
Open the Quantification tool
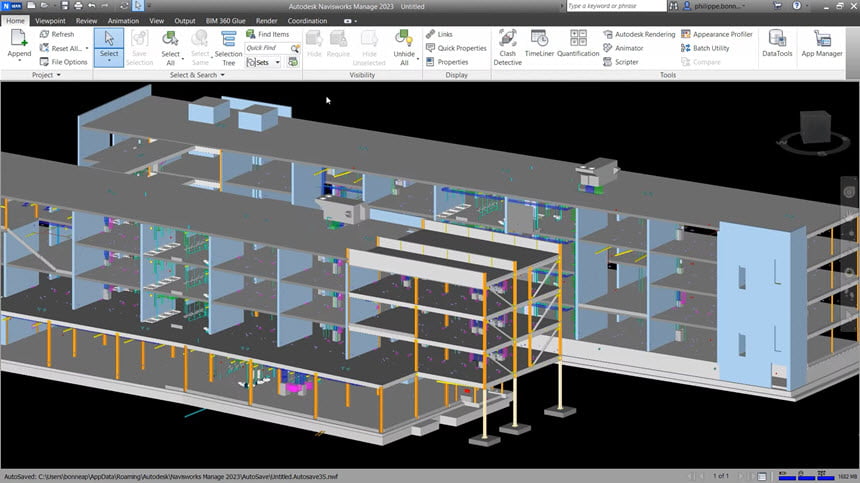[578, 44]
